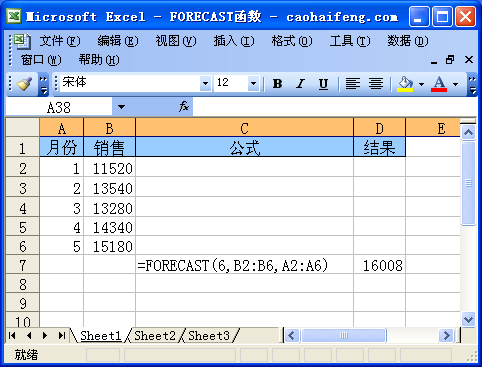The height and width of the screenshot is (367, 482).
Task: Select cell with value 14340
Action: [110, 227]
